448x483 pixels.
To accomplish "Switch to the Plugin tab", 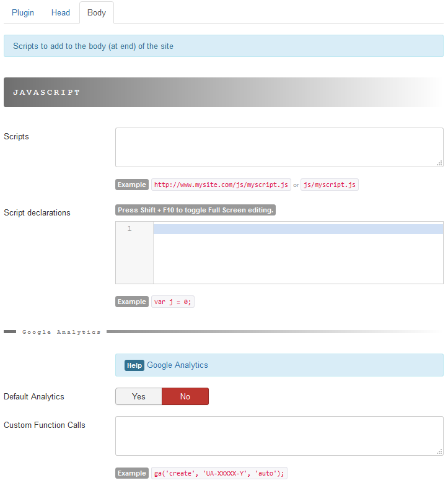I will tap(23, 12).
